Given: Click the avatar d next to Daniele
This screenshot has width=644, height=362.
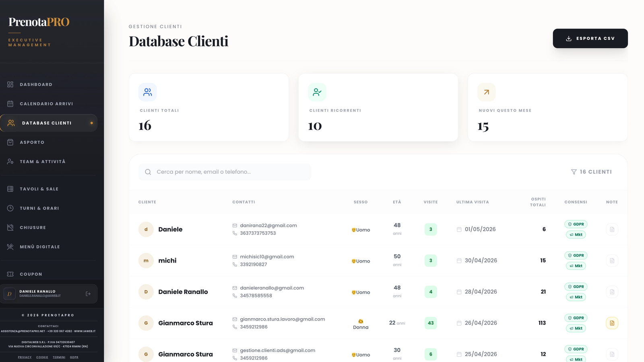Looking at the screenshot, I should pos(146,229).
